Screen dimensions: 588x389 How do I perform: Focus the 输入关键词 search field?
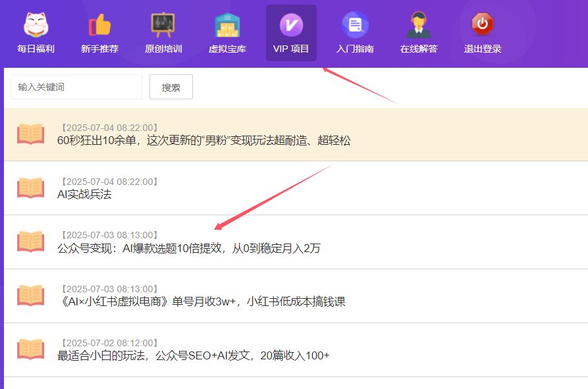[x=76, y=87]
